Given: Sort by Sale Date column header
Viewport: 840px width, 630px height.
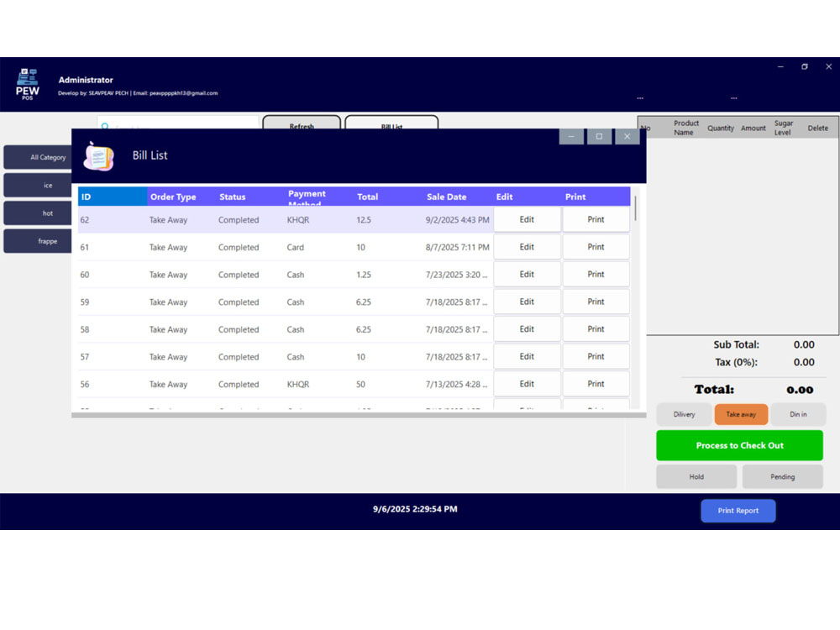Looking at the screenshot, I should pyautogui.click(x=458, y=197).
